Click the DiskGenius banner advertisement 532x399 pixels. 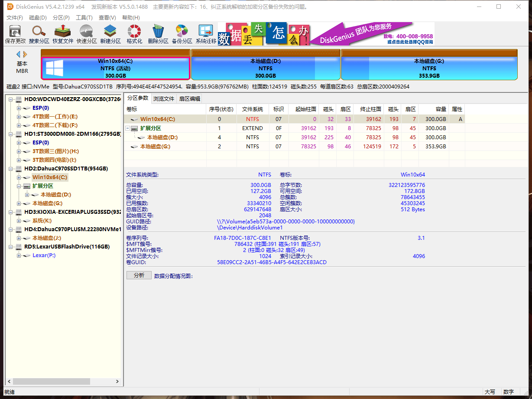326,34
